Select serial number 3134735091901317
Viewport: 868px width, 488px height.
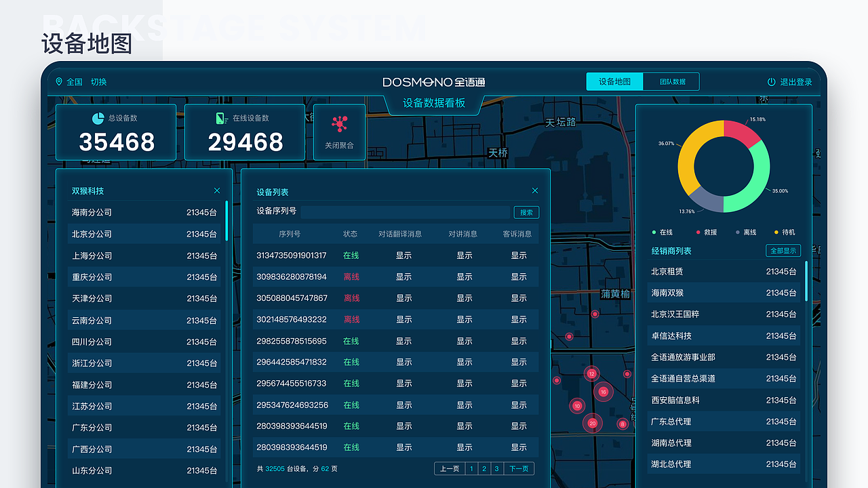pos(292,256)
